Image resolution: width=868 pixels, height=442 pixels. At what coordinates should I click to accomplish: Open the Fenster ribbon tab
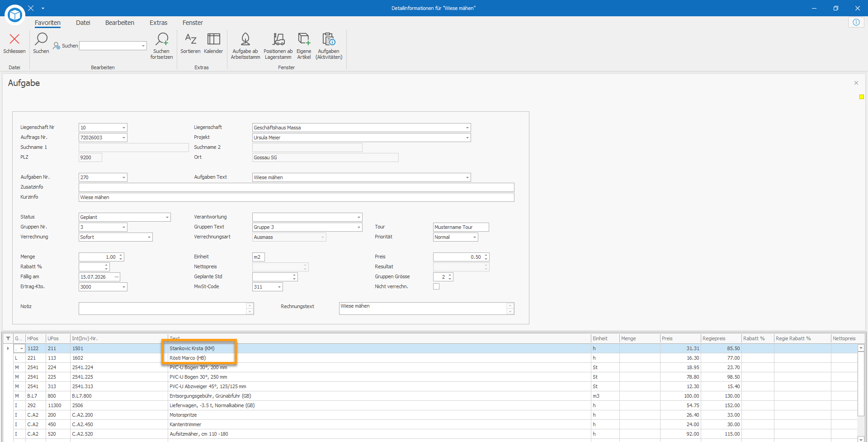click(x=193, y=23)
